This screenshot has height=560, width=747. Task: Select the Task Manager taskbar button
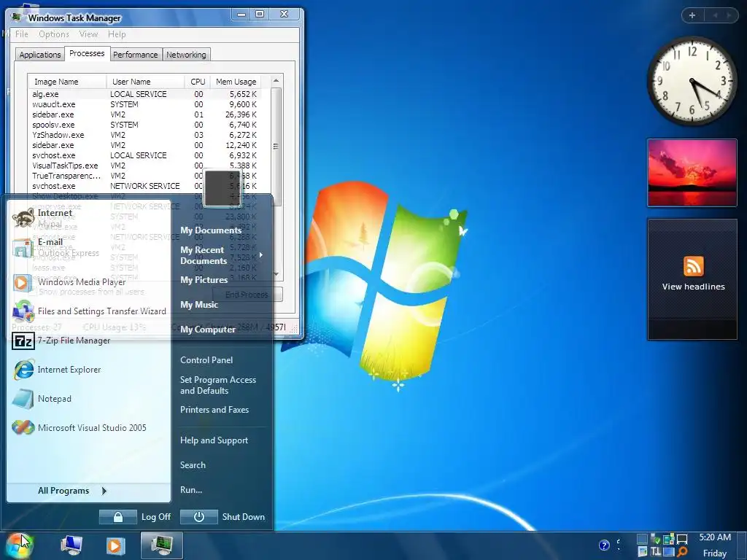pyautogui.click(x=161, y=545)
